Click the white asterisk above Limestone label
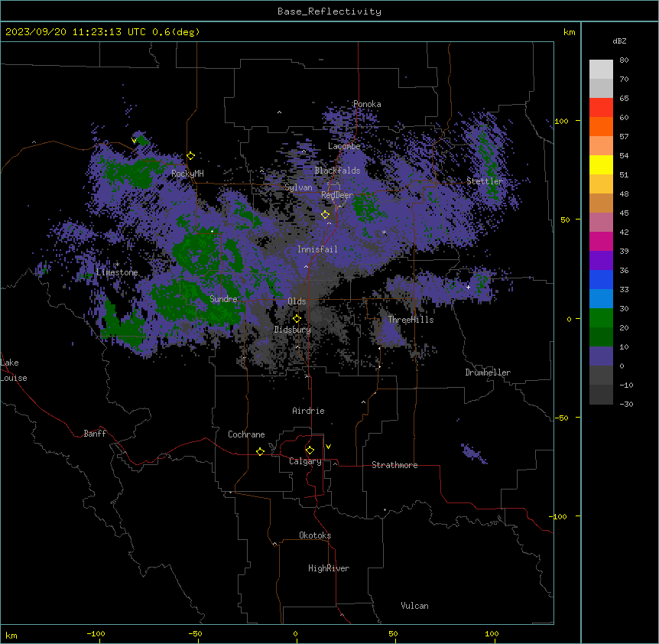659x644 pixels. click(x=117, y=265)
